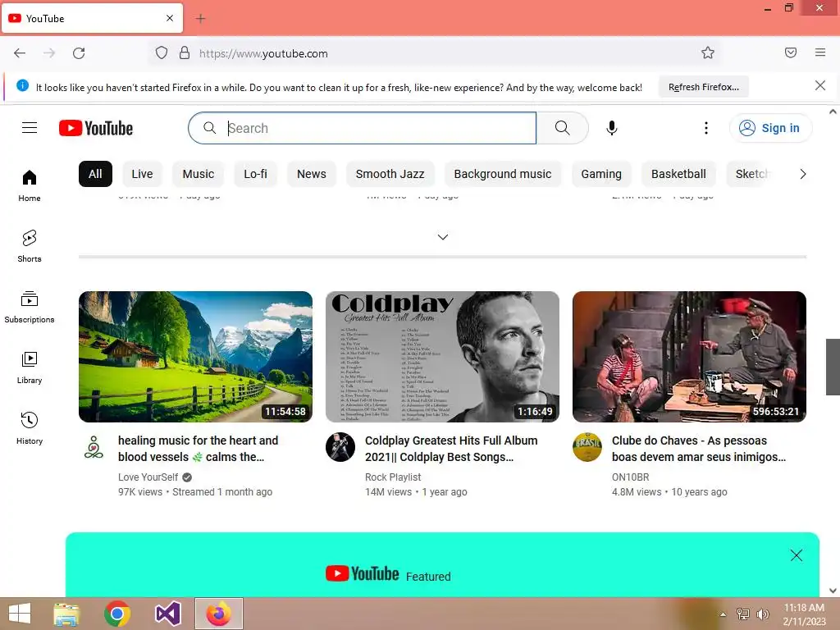Image resolution: width=840 pixels, height=630 pixels.
Task: Expand section with the down chevron
Action: coord(442,237)
